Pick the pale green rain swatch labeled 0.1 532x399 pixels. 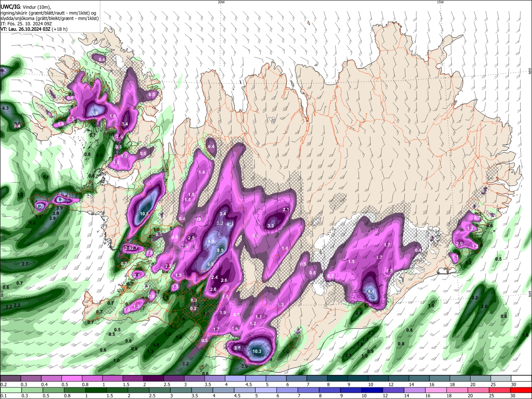pos(11,390)
